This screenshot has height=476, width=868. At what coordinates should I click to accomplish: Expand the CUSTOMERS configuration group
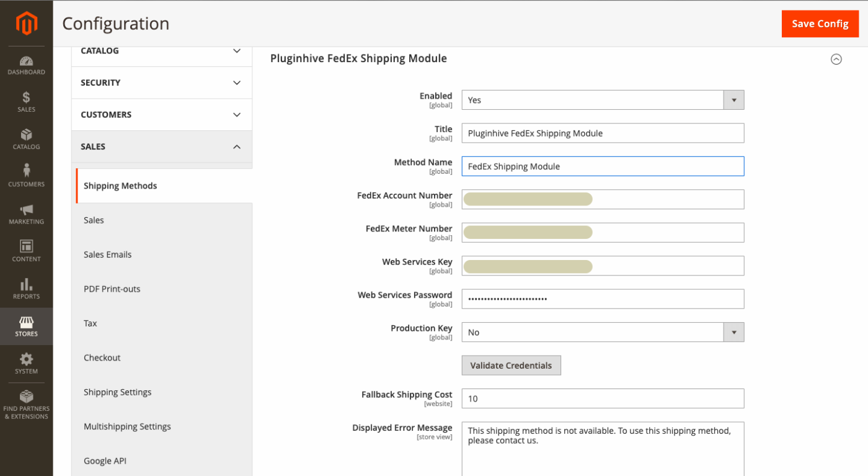click(x=162, y=115)
